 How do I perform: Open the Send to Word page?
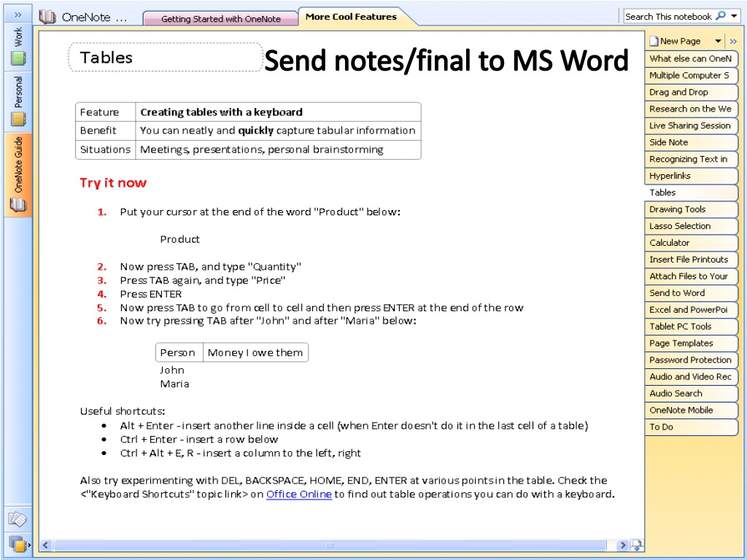click(x=692, y=293)
